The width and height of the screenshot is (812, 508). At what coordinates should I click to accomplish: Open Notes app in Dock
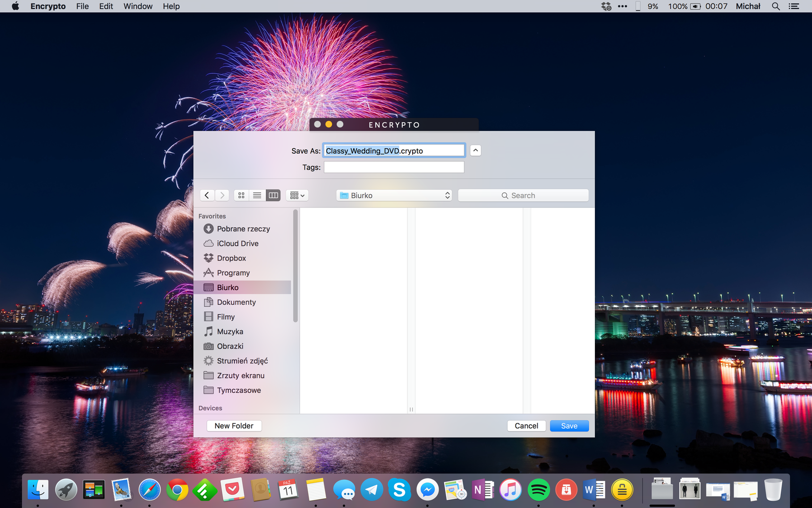tap(316, 490)
